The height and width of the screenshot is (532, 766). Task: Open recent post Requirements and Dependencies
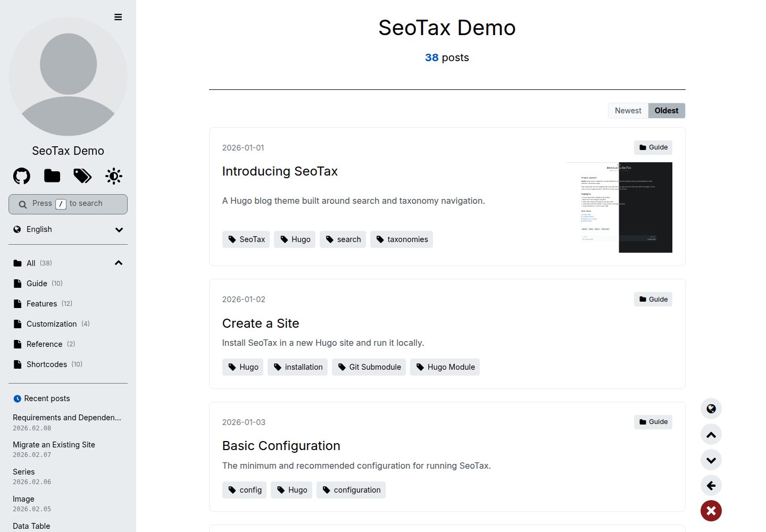click(x=67, y=418)
